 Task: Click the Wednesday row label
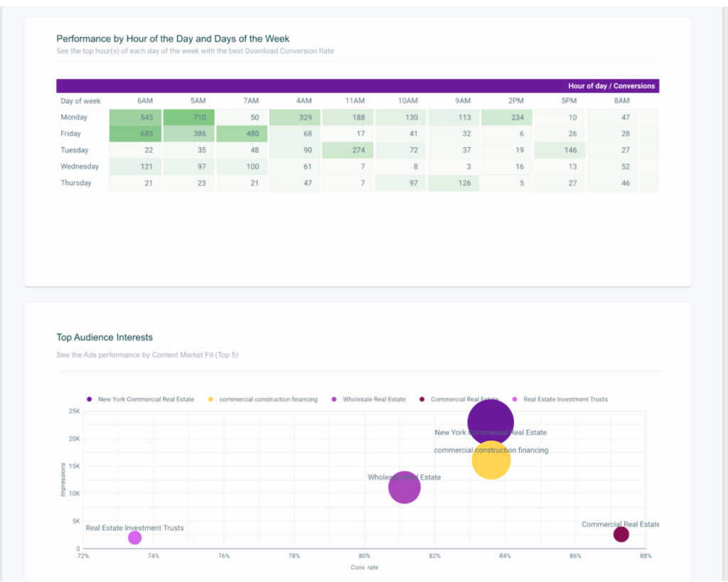[x=80, y=166]
